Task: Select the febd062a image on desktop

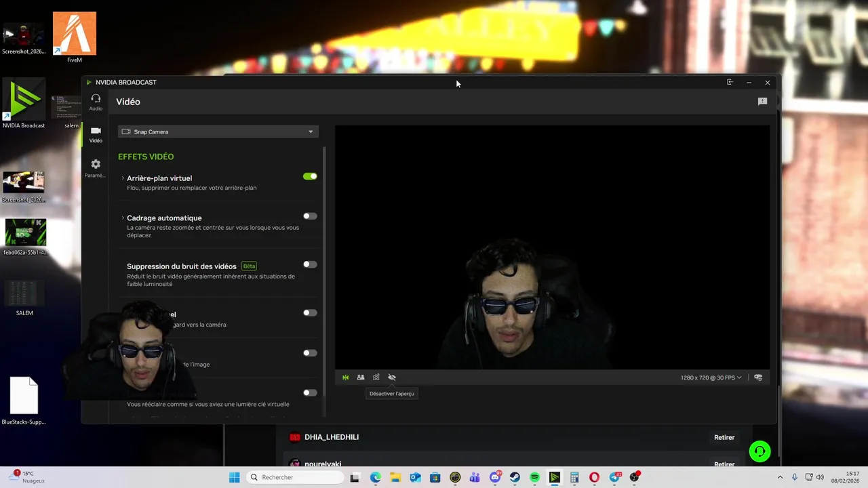Action: coord(25,237)
